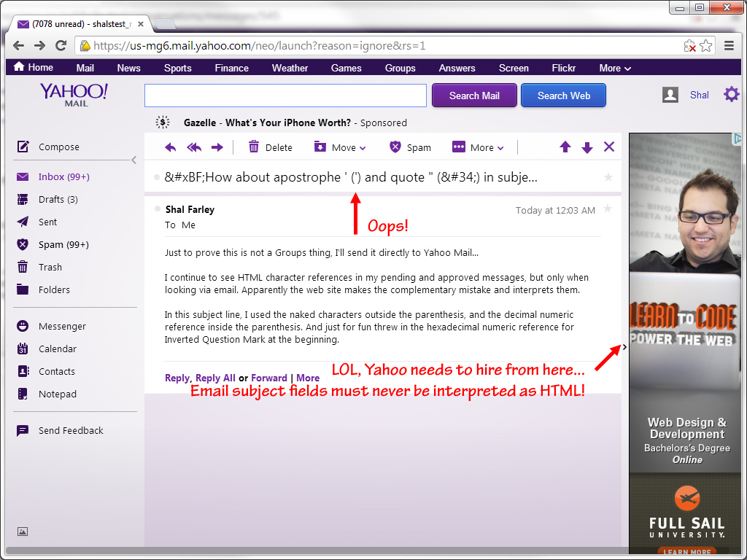
Task: Collapse the left sidebar with chevron
Action: [134, 160]
